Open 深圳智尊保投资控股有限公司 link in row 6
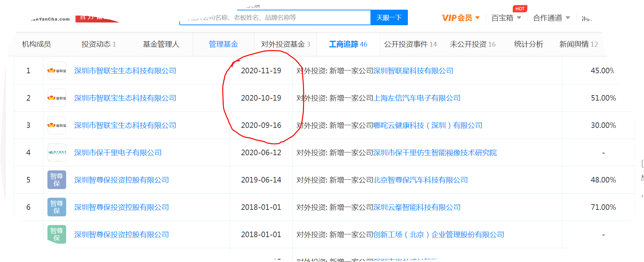Viewport: 644px width, 262px height. tap(122, 207)
